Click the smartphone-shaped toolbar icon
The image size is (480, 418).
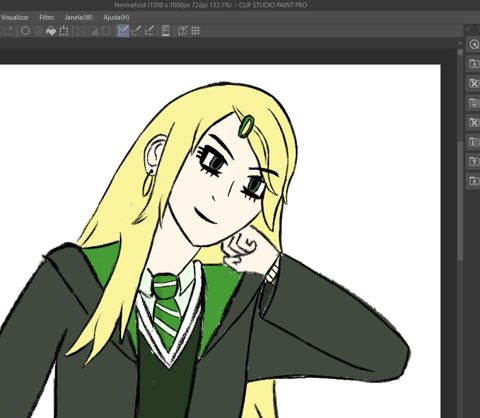click(x=166, y=31)
